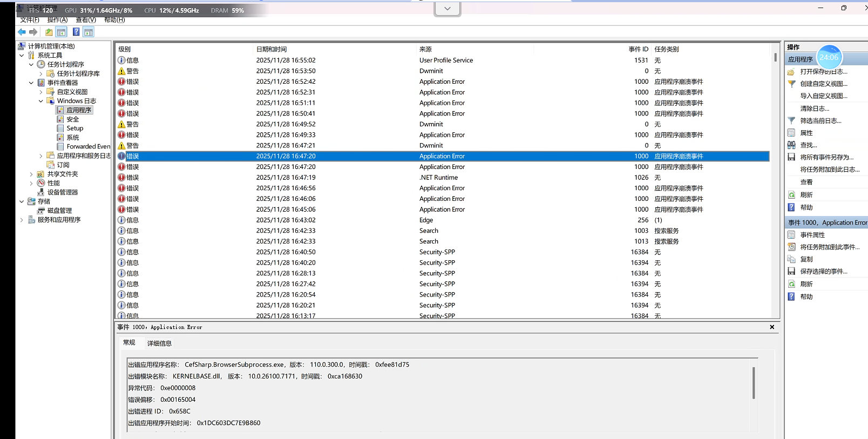Screen dimensions: 868x439
Task: Select the 系统 log in tree
Action: (73, 138)
